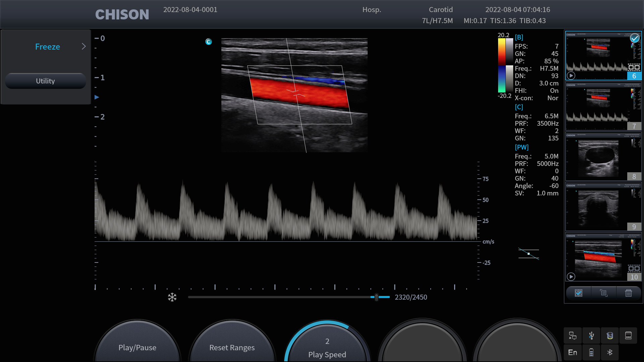
Task: Click the X-con Nor setting
Action: [553, 98]
